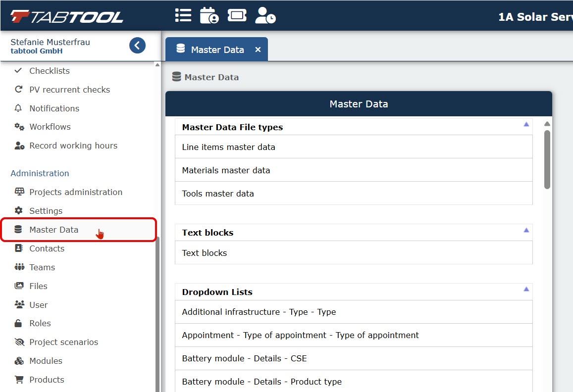The image size is (573, 392).
Task: Click the Administration section heading
Action: point(40,173)
